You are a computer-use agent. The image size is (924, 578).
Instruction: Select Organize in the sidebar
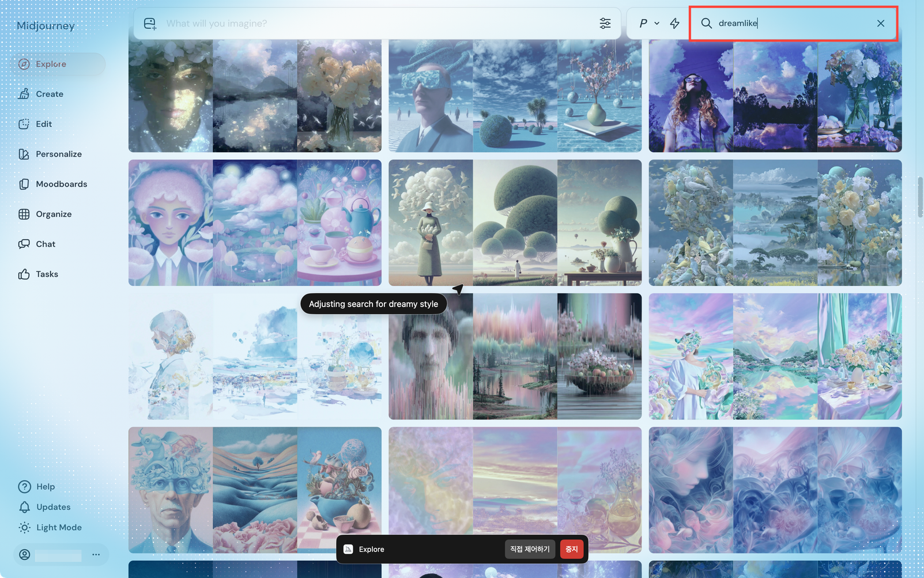pyautogui.click(x=54, y=214)
